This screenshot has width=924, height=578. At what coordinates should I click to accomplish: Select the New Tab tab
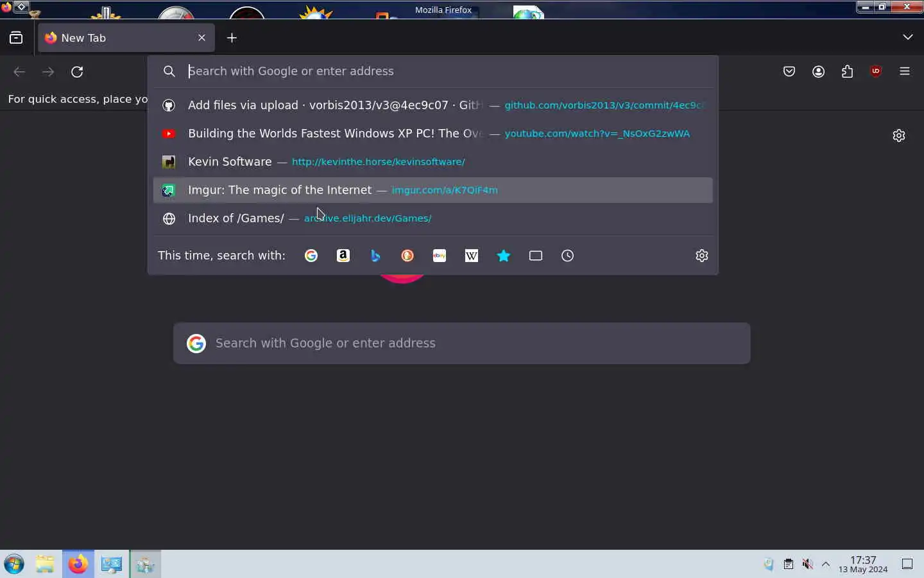[x=126, y=38]
